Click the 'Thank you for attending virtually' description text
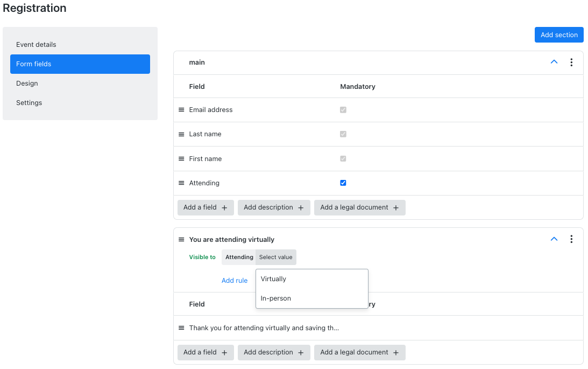The width and height of the screenshot is (588, 369). coord(264,328)
